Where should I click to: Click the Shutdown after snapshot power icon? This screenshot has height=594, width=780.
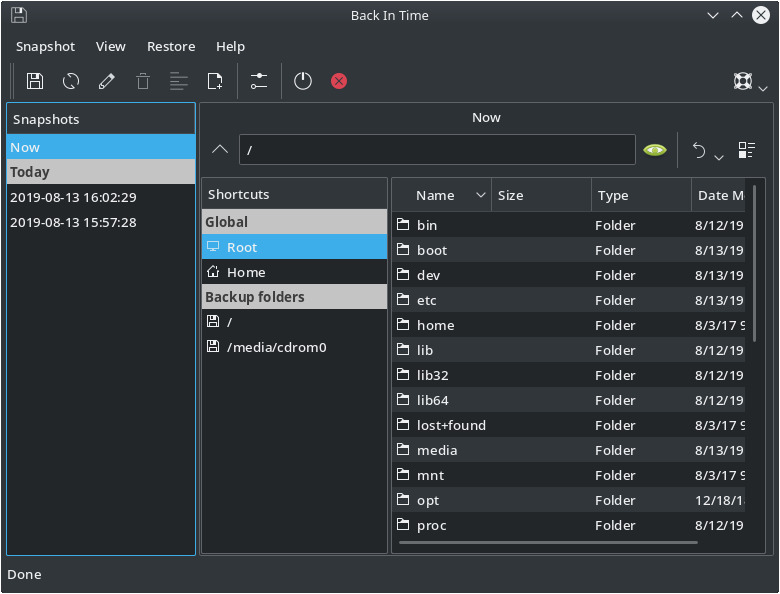302,81
